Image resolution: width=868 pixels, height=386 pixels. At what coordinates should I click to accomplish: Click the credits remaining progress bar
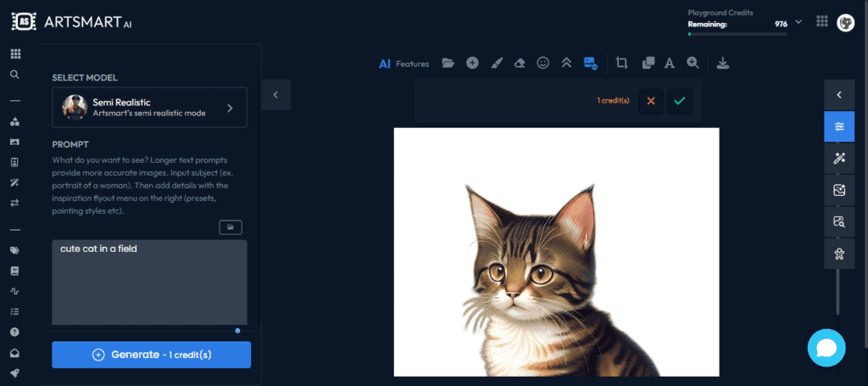click(737, 34)
